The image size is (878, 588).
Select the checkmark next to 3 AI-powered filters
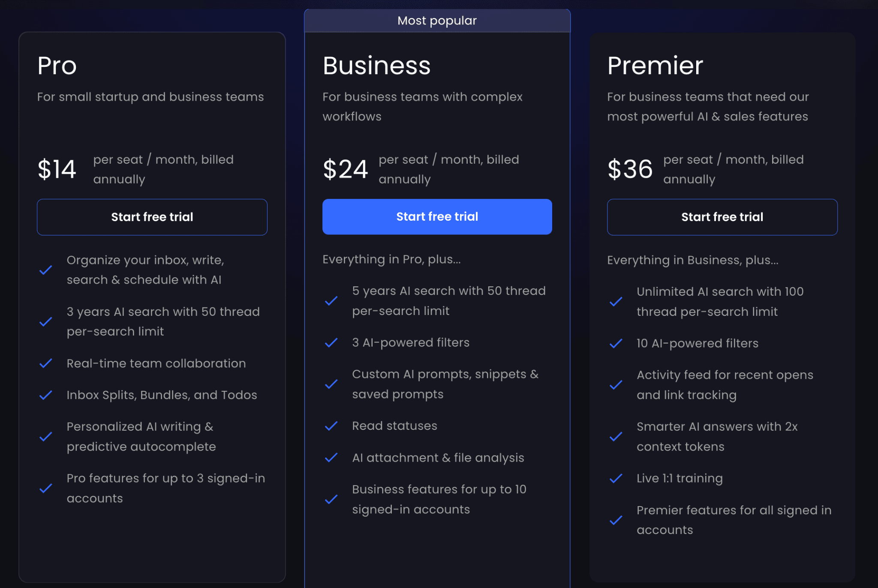coord(331,343)
